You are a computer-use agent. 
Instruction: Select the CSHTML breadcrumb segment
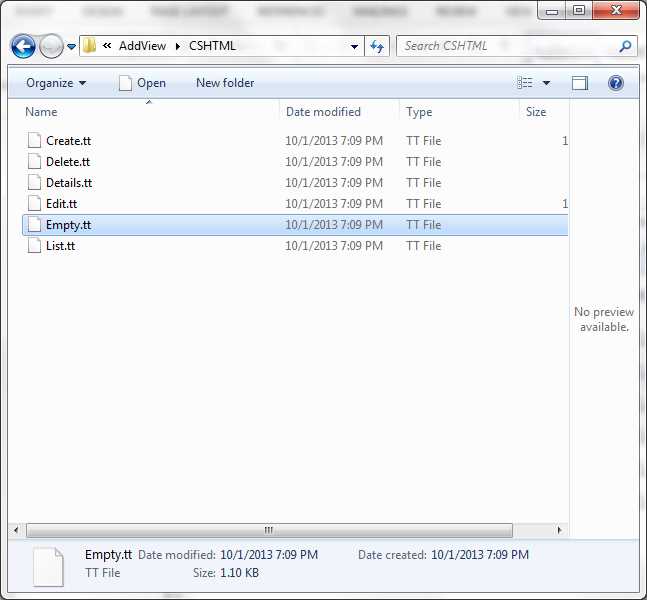click(212, 46)
